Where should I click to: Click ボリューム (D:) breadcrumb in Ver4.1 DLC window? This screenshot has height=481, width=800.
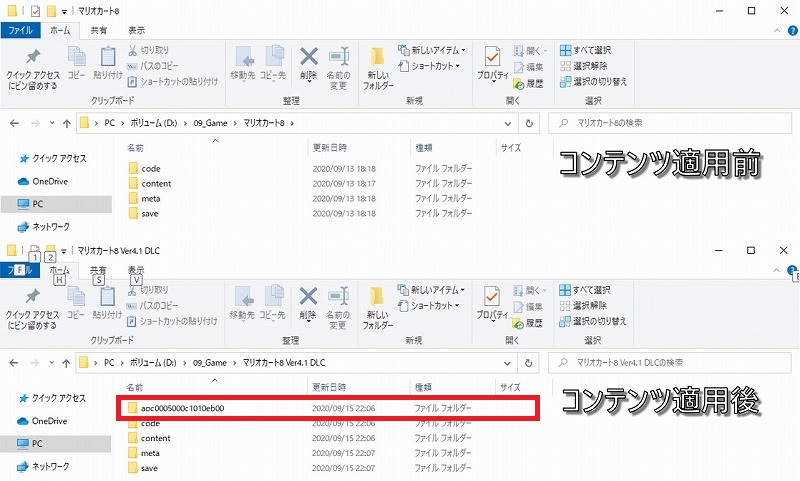pyautogui.click(x=154, y=363)
